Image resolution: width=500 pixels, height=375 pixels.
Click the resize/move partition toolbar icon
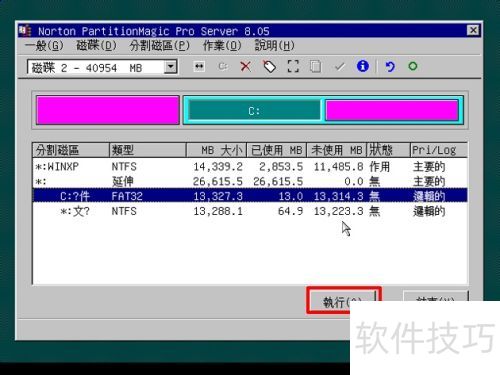coord(199,67)
